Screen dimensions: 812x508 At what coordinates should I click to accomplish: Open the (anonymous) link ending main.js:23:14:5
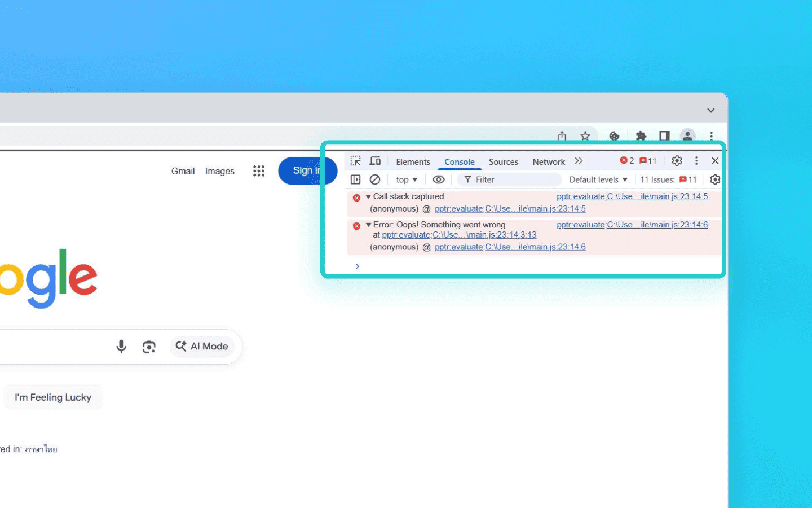pos(510,209)
